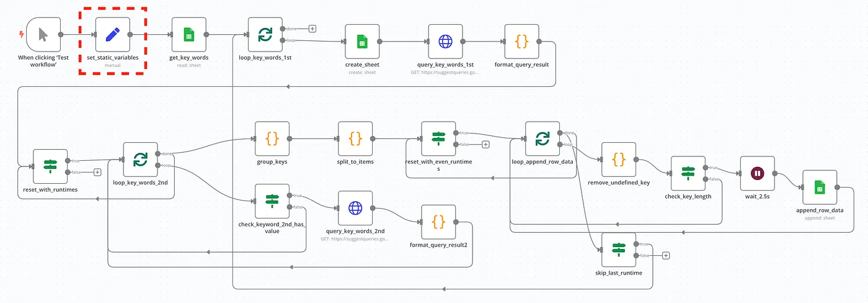Add node on reset_with_even_runtimes false output
The width and height of the screenshot is (868, 303).
[x=485, y=144]
